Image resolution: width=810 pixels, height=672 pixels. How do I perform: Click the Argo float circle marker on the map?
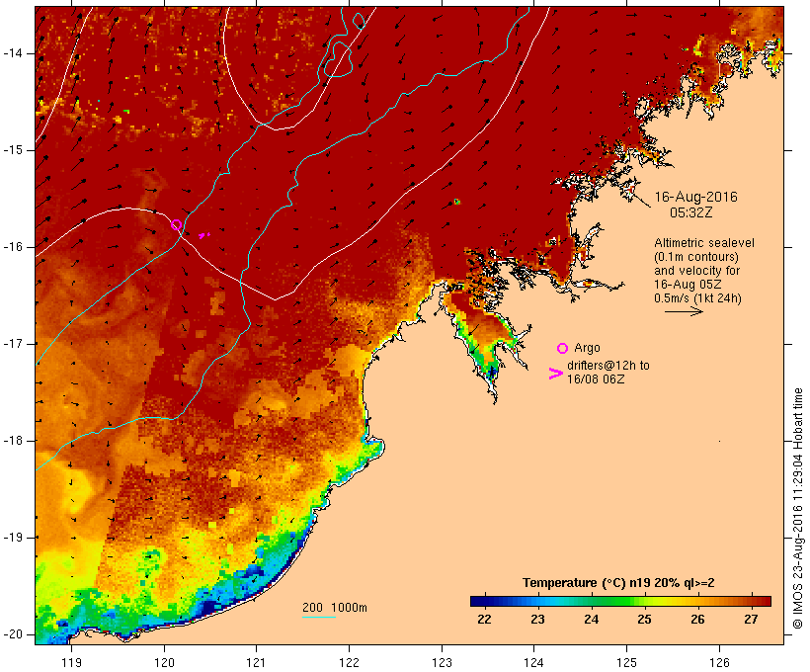[176, 225]
